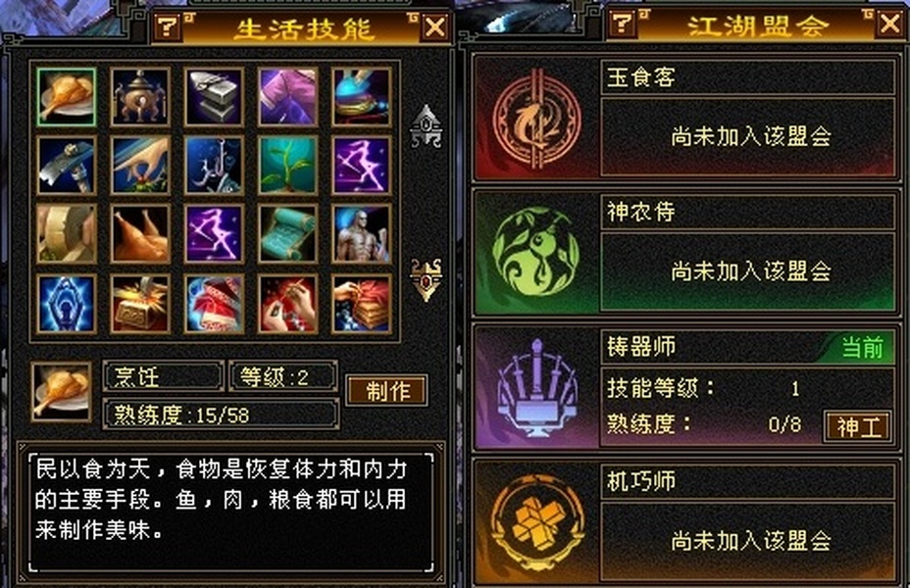Select the green sprout farming skill icon
This screenshot has width=910, height=588.
pyautogui.click(x=288, y=166)
